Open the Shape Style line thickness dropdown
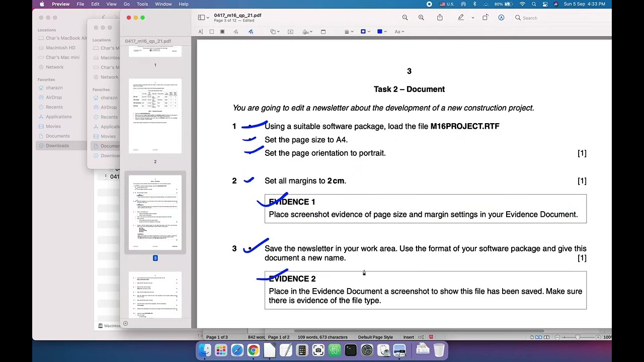The height and width of the screenshot is (362, 644). point(348,32)
